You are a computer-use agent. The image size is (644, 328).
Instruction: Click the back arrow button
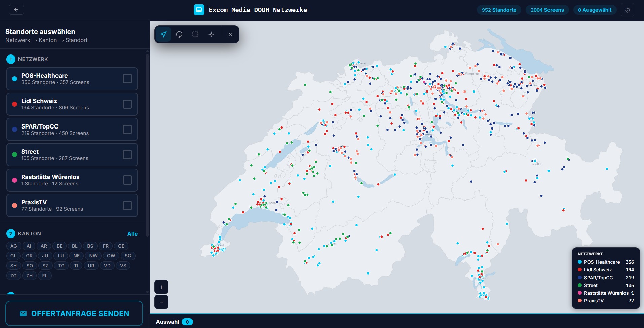coord(16,10)
